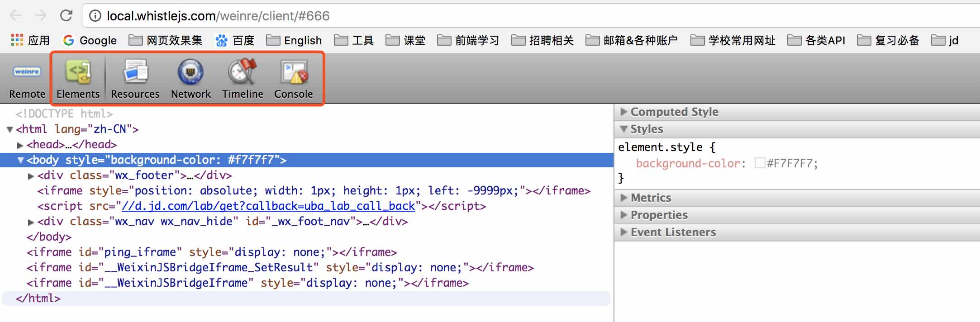Click the browser back arrow
The height and width of the screenshot is (322, 980).
(x=15, y=16)
